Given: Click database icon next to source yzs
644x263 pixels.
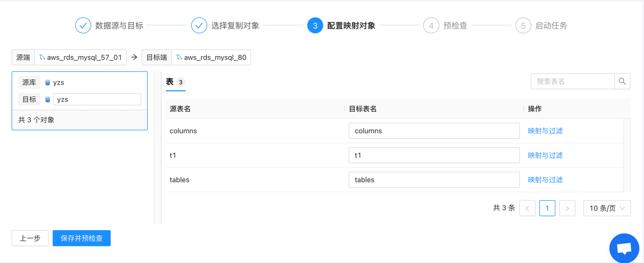Looking at the screenshot, I should pos(48,82).
